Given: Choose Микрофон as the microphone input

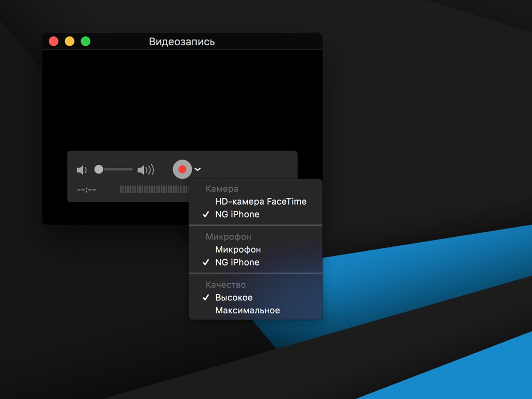Looking at the screenshot, I should coord(256,250).
